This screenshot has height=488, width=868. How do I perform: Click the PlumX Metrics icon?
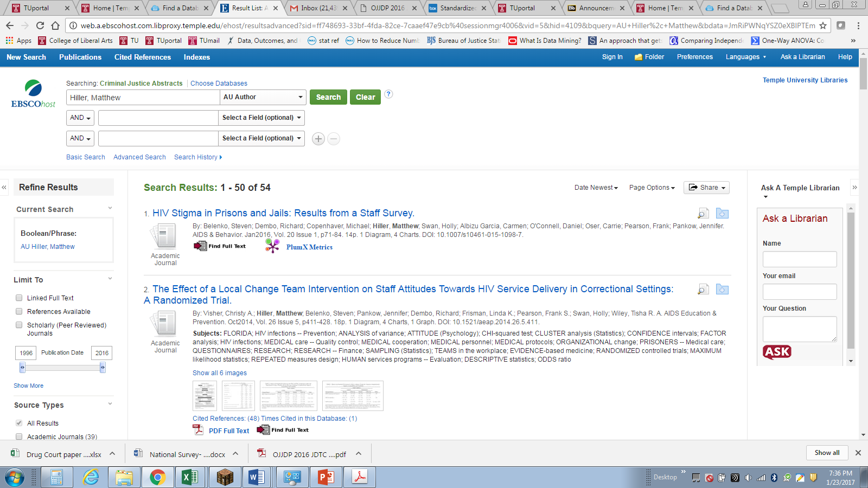coord(272,247)
